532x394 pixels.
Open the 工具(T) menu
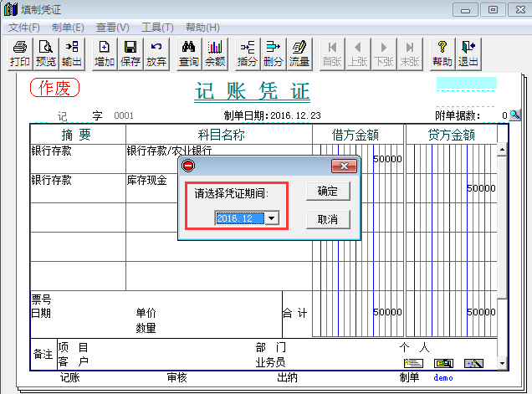(x=156, y=28)
